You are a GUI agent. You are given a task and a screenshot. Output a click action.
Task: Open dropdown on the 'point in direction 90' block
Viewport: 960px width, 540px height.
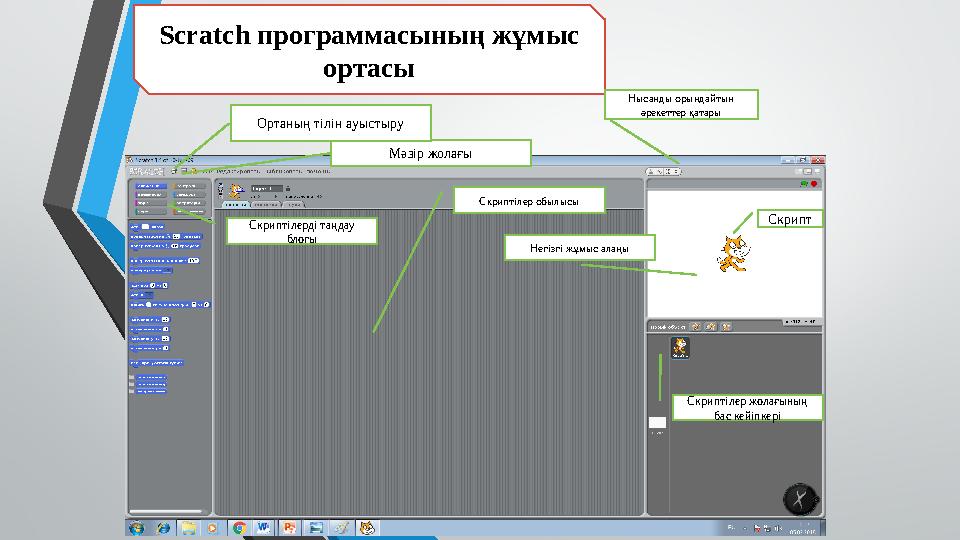(x=193, y=261)
